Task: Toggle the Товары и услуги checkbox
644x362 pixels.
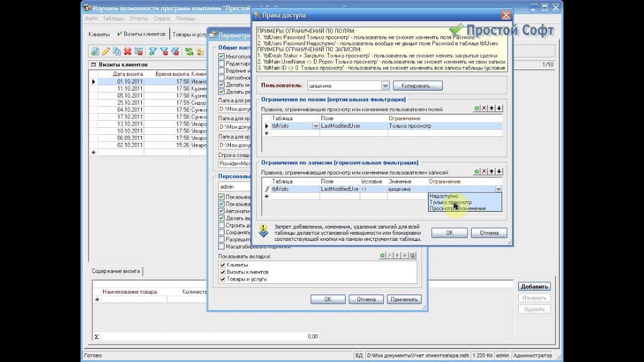Action: (x=223, y=279)
